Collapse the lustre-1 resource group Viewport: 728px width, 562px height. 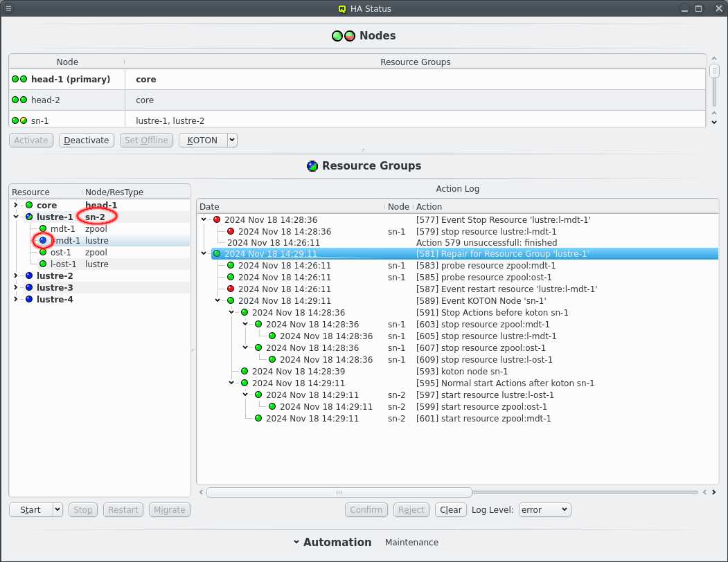click(x=16, y=217)
